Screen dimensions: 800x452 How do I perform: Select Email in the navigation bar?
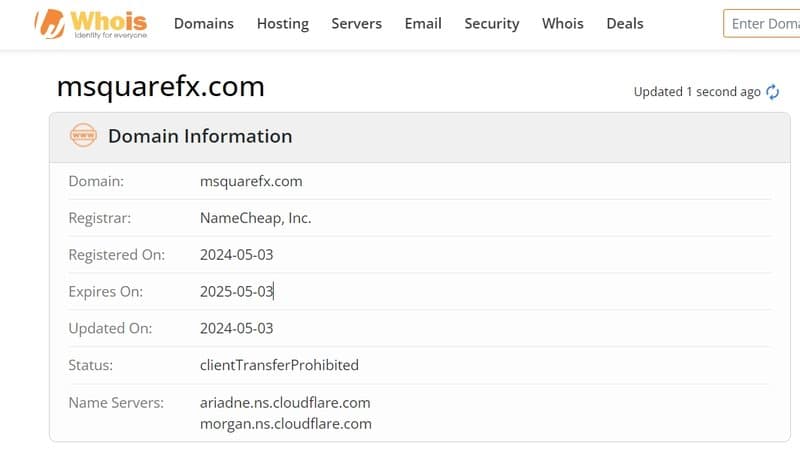pyautogui.click(x=423, y=23)
